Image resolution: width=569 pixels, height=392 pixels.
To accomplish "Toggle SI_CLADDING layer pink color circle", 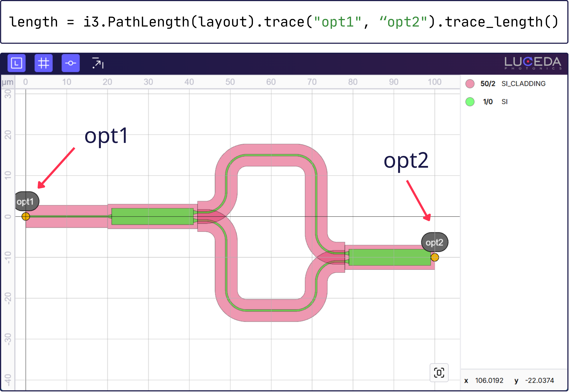I will pyautogui.click(x=470, y=84).
